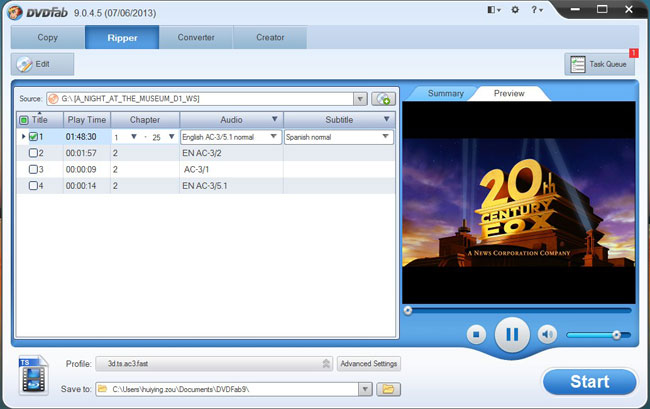
Task: Open the Creator tab
Action: (270, 37)
